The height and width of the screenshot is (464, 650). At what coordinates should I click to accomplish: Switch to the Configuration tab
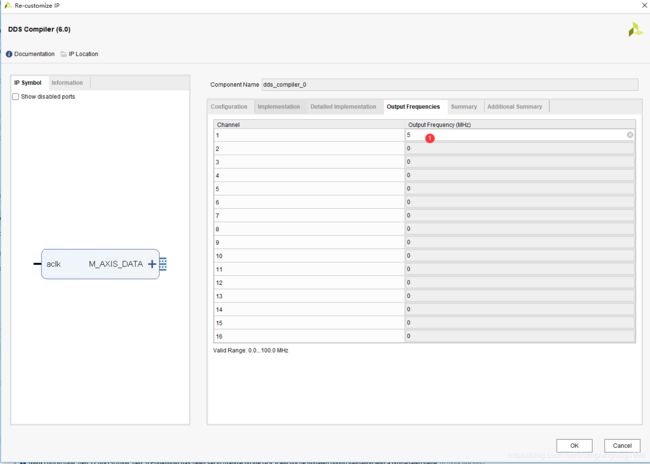pos(229,107)
